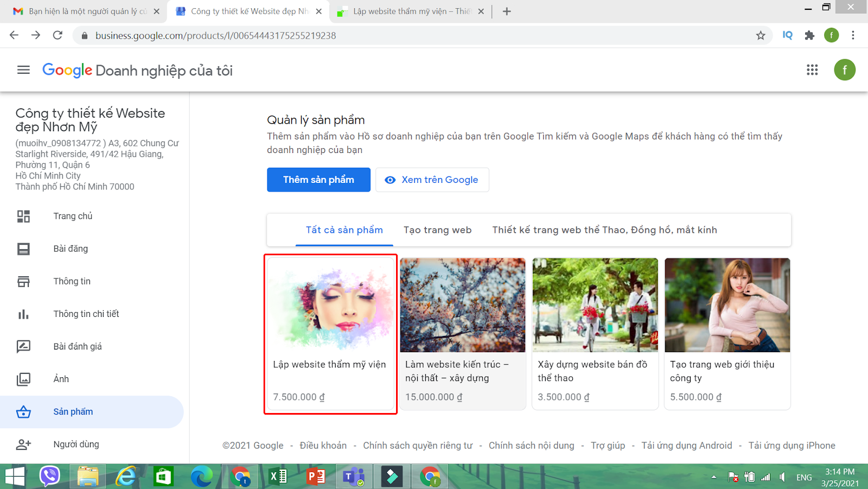868x489 pixels.
Task: Click the ENG language indicator in taskbar
Action: 804,477
